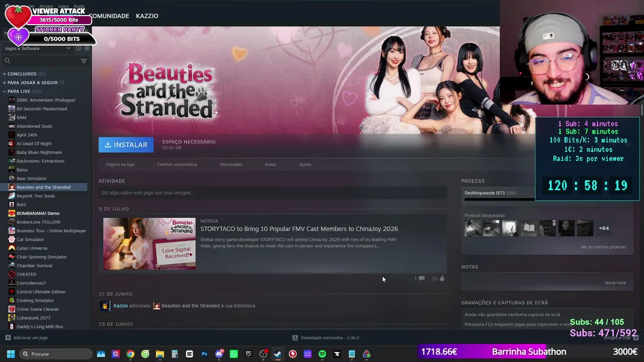Collapse the PARA LIVE collection
This screenshot has height=362, width=644.
point(22,92)
